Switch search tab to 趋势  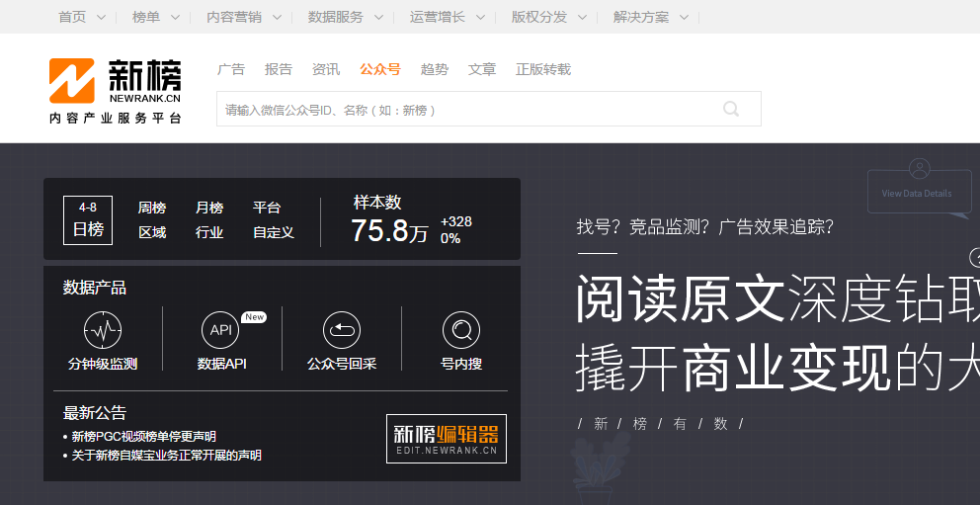pos(435,69)
